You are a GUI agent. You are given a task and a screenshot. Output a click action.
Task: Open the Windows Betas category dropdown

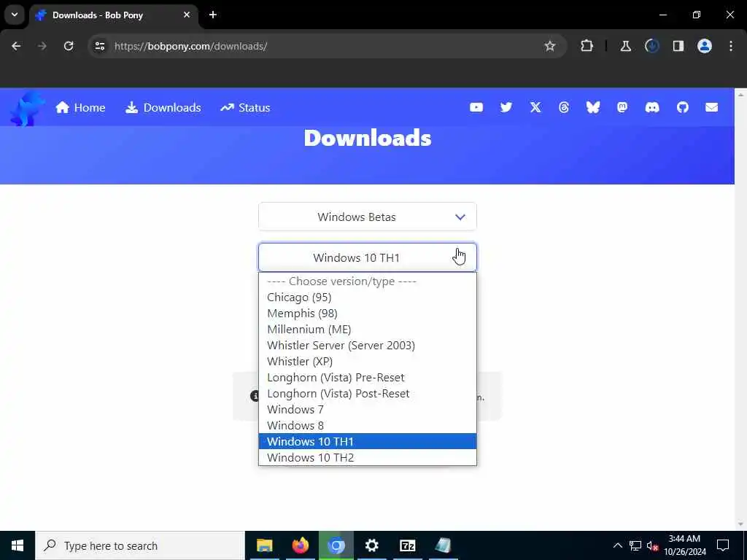pyautogui.click(x=368, y=217)
